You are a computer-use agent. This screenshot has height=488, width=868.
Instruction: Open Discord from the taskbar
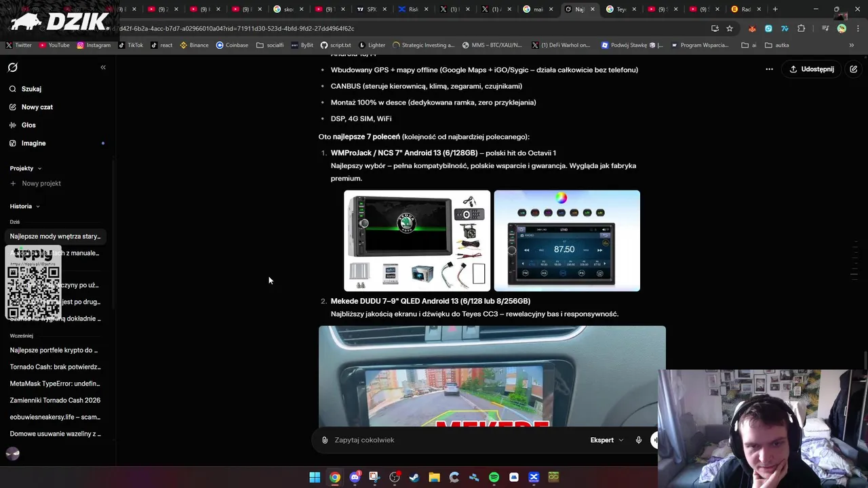pyautogui.click(x=355, y=477)
